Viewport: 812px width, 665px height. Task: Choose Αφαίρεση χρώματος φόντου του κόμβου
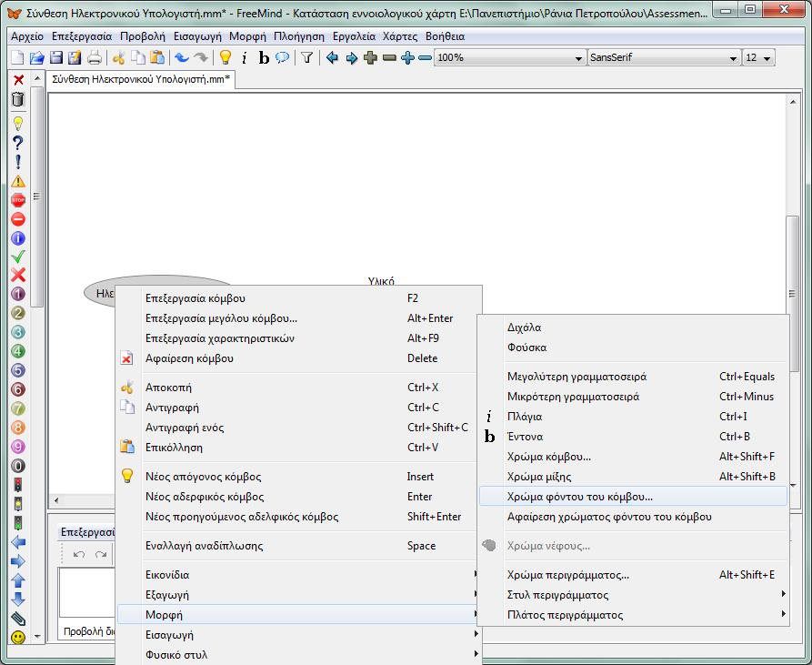coord(633,517)
